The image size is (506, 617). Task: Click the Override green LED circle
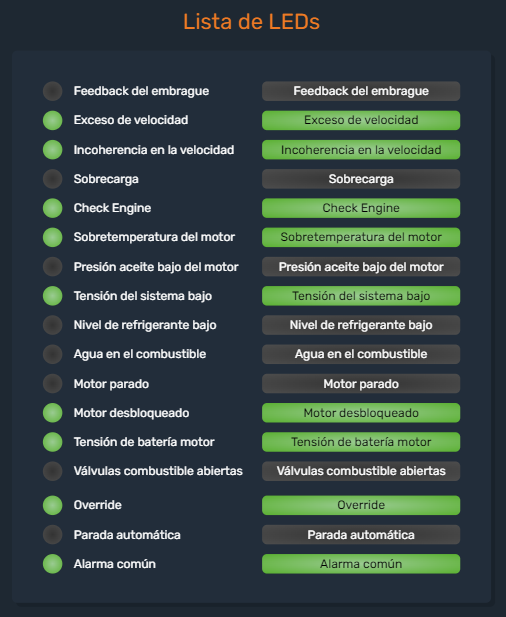52,505
